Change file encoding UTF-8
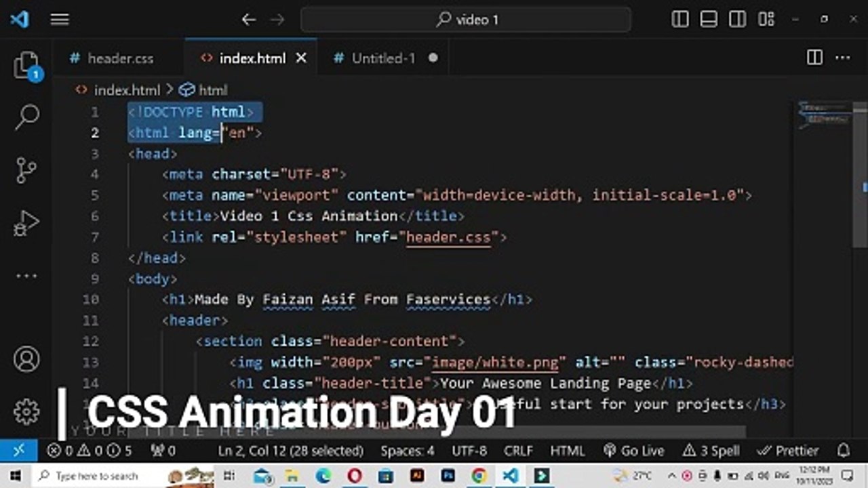868x488 pixels. [469, 450]
